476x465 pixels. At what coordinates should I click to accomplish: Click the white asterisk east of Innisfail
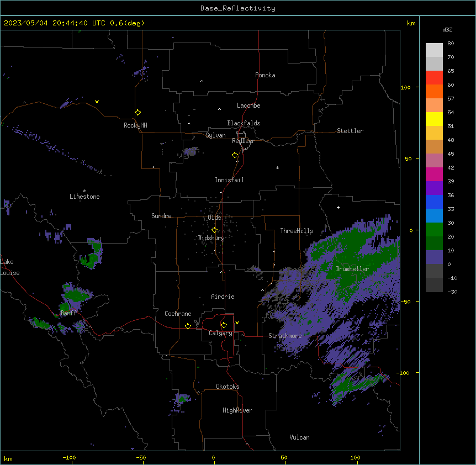tap(277, 167)
